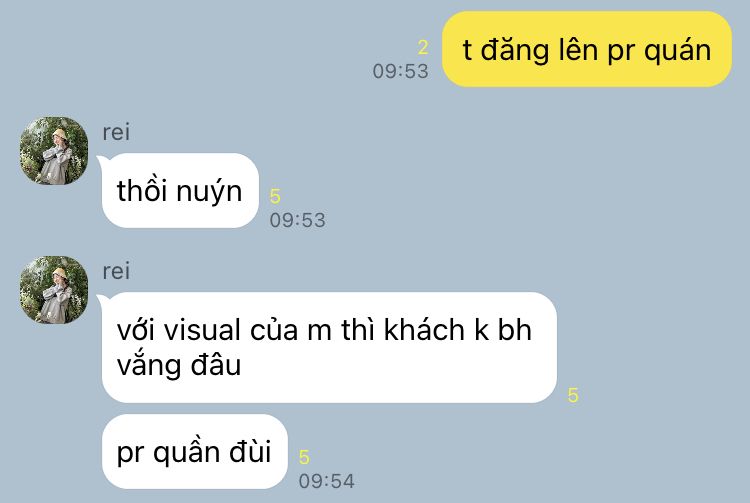Select the yellow "t đăng lên pr quán" bubble
750x503 pixels.
pyautogui.click(x=587, y=49)
